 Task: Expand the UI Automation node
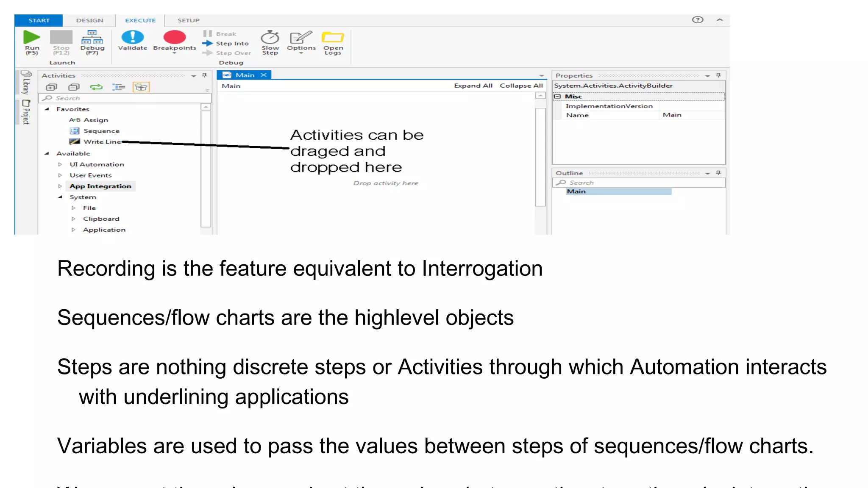60,164
